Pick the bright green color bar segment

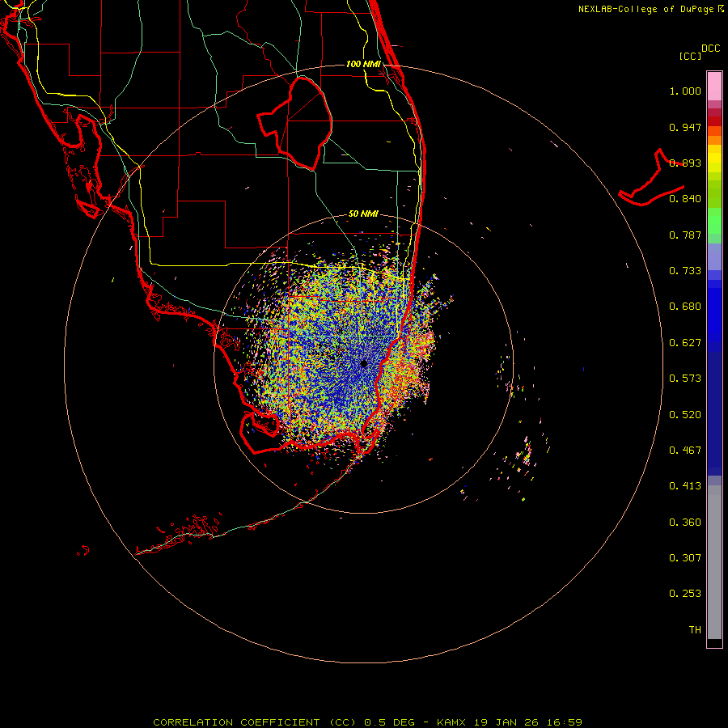(714, 221)
